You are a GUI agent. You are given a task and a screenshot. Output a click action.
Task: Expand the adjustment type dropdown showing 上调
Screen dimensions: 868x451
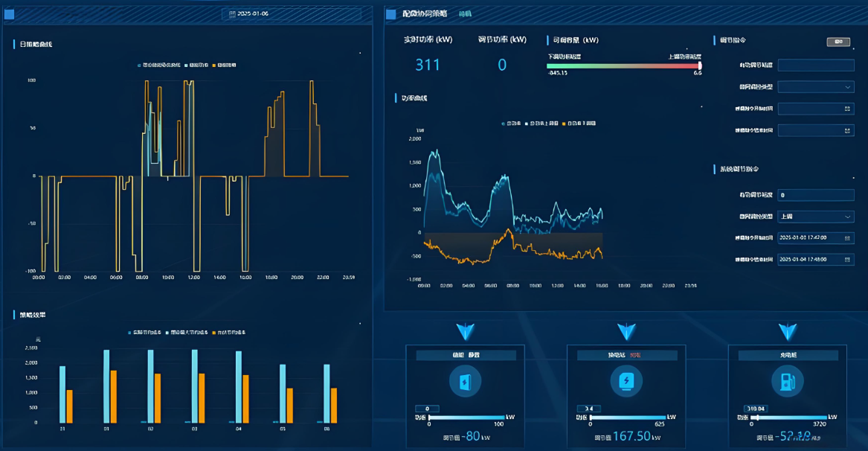[815, 217]
